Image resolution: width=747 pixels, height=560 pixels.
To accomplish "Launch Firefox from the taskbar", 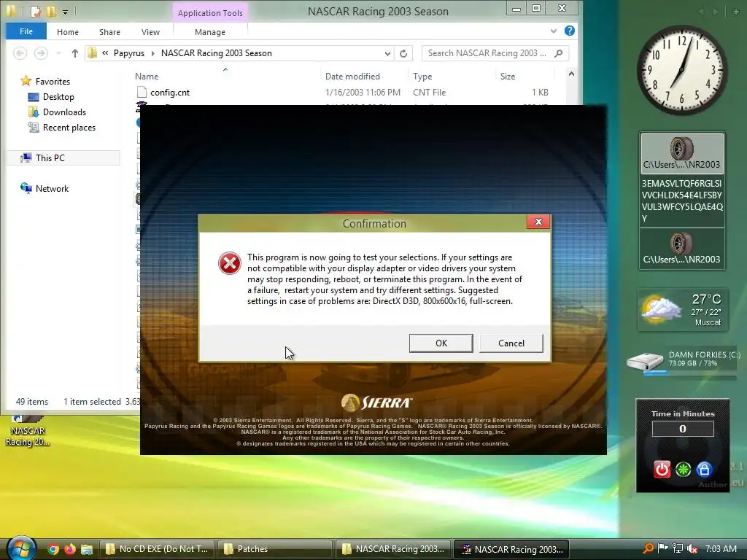I will 70,549.
